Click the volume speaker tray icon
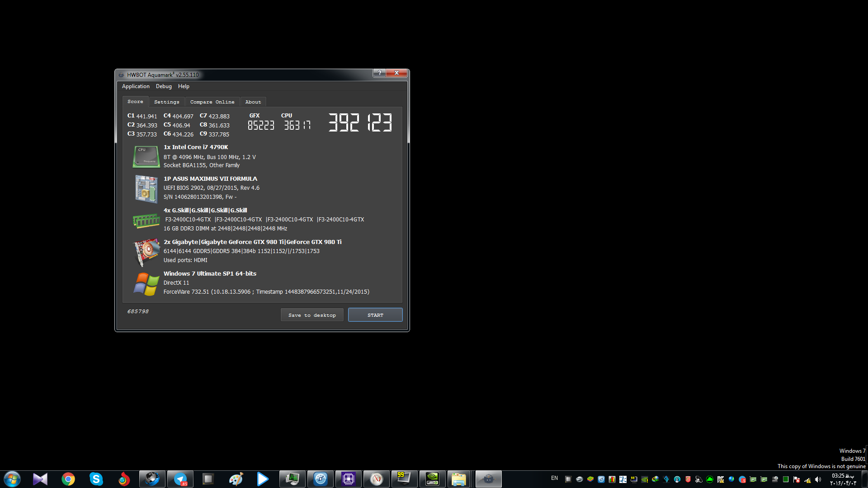Image resolution: width=868 pixels, height=488 pixels. (818, 479)
